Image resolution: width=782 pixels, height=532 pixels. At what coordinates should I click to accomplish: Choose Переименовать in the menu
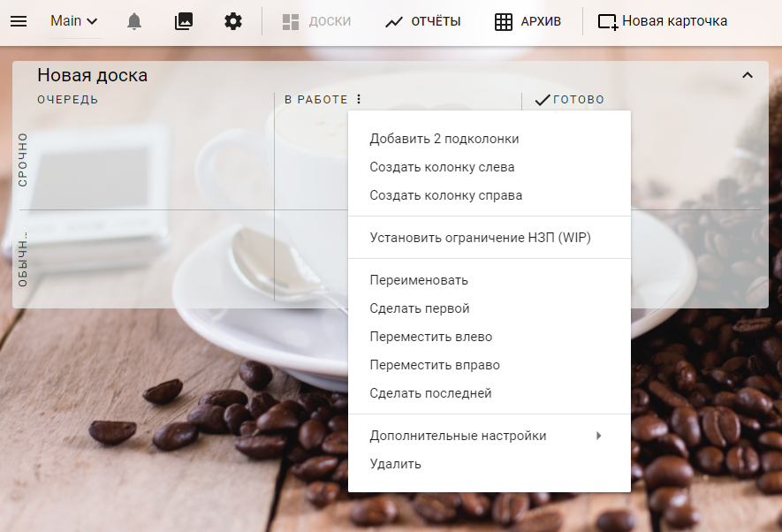490,280
